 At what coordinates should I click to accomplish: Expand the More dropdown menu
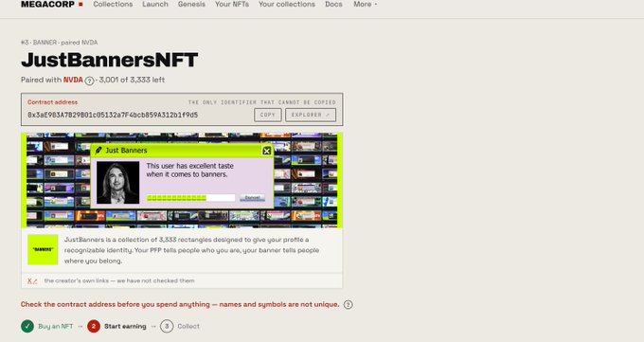pos(366,4)
